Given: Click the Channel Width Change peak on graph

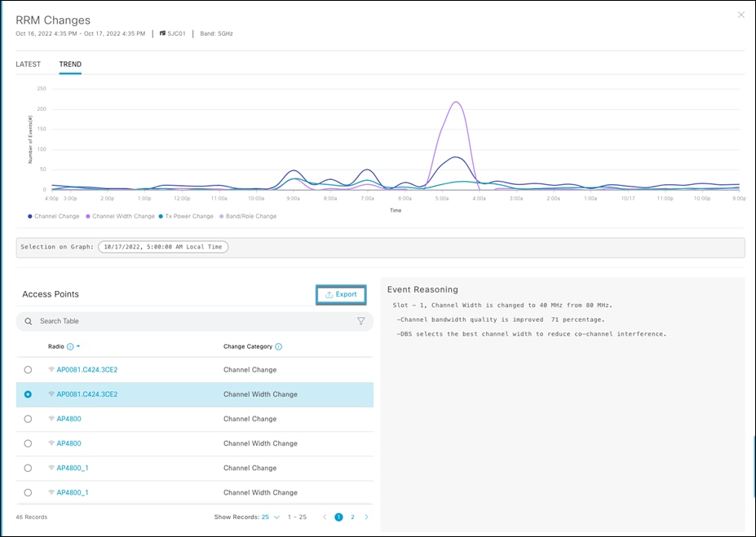Looking at the screenshot, I should pyautogui.click(x=456, y=102).
